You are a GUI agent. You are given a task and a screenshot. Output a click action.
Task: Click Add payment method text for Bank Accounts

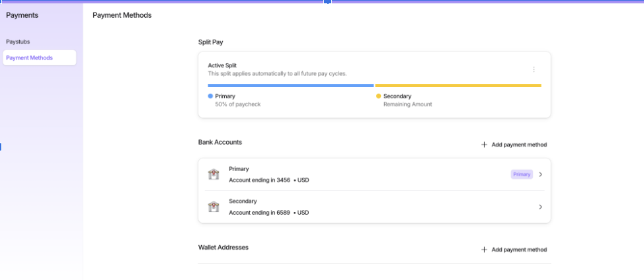[x=519, y=145]
